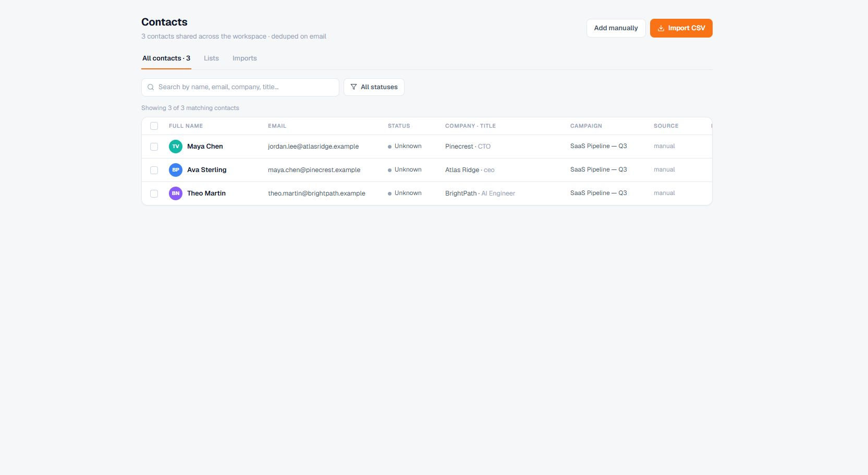Click the COMPANY · TITLE column header
This screenshot has width=868, height=475.
(x=470, y=126)
